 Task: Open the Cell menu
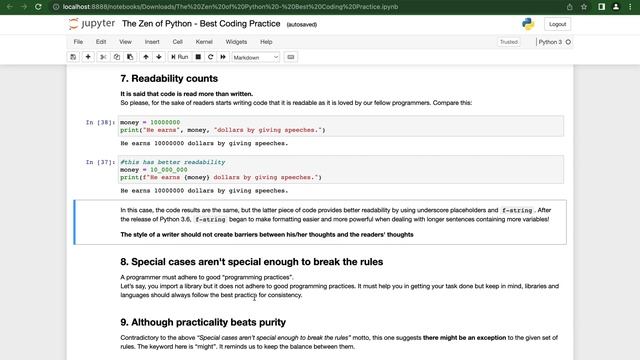click(178, 42)
